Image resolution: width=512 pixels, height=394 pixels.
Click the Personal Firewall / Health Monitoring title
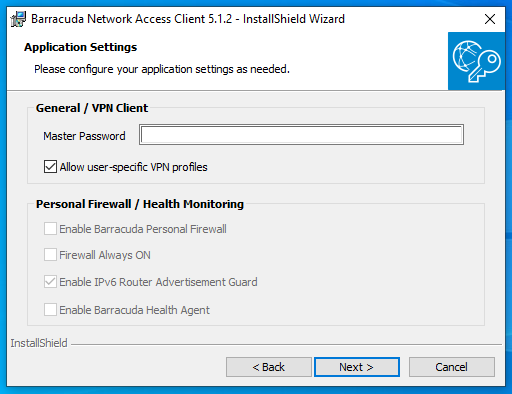pyautogui.click(x=140, y=204)
